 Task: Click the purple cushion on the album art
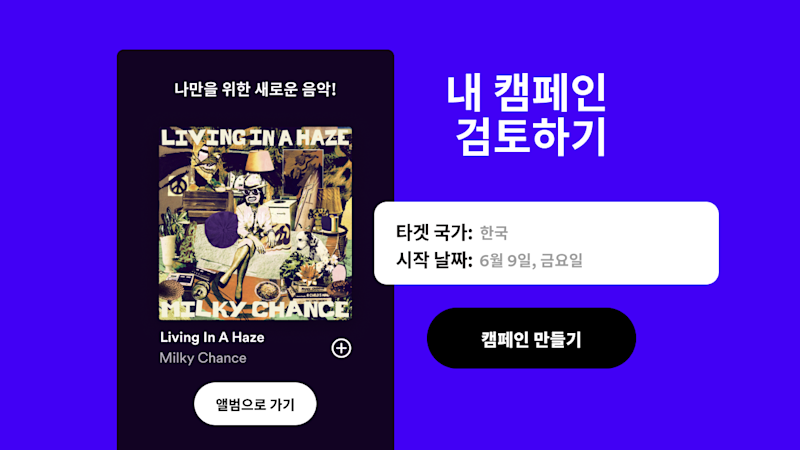[221, 230]
